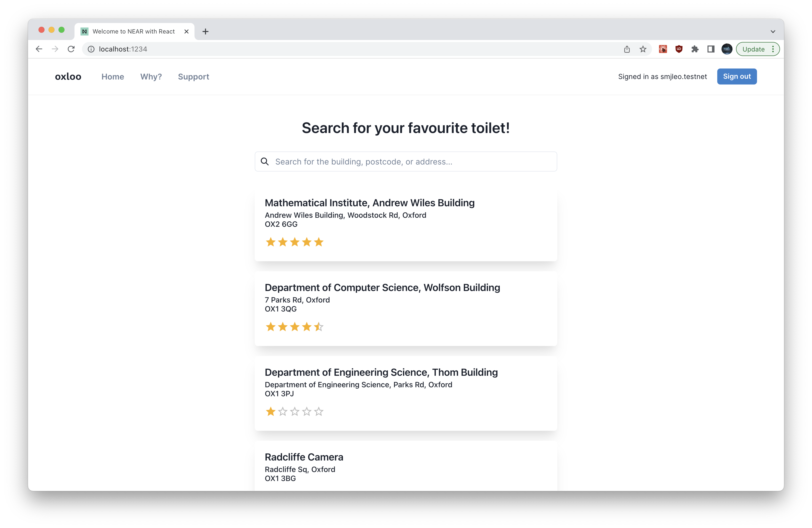
Task: Bookmark this page with star icon
Action: coord(643,49)
